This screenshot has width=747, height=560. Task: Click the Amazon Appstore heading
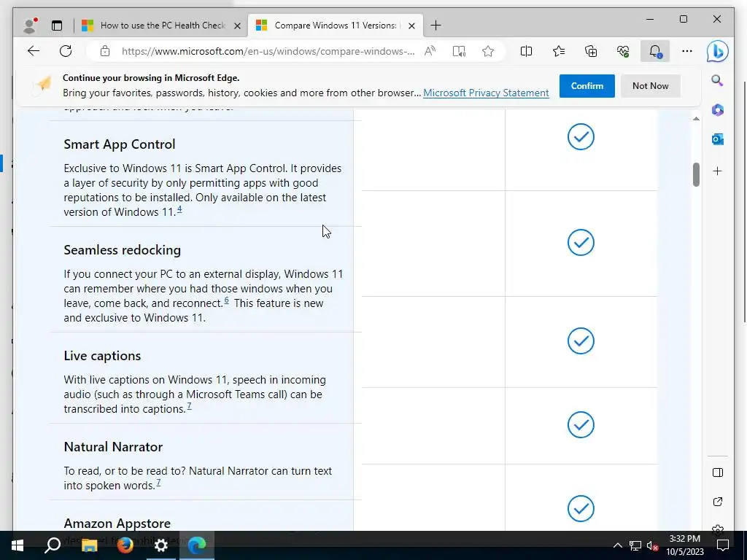pos(117,524)
